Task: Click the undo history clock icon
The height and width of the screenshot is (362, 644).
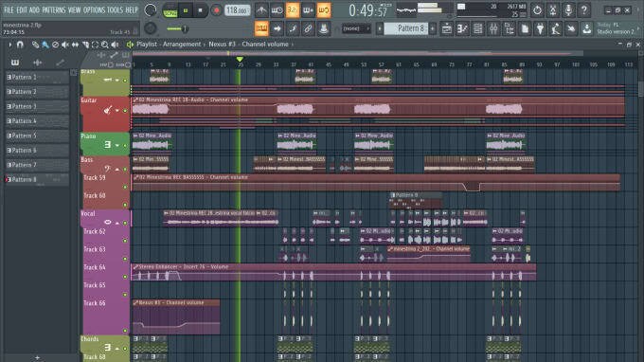Action: 537,10
